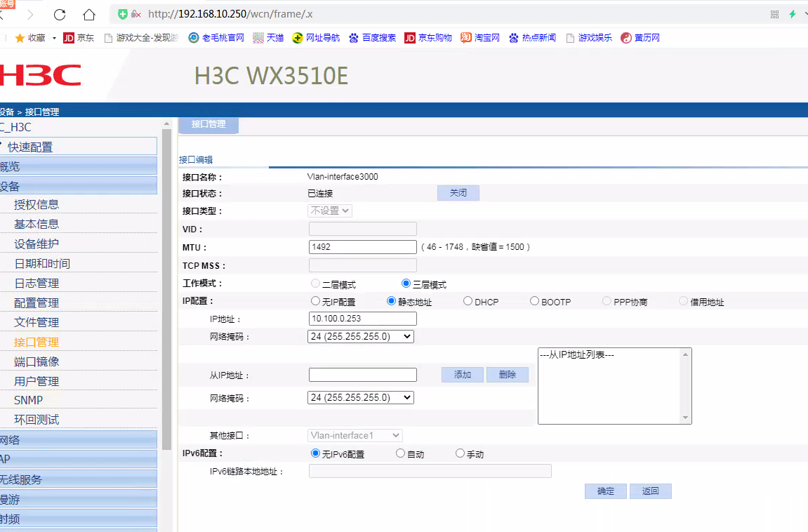This screenshot has width=808, height=532.
Task: Click the browser address bar URL
Action: pyautogui.click(x=230, y=14)
